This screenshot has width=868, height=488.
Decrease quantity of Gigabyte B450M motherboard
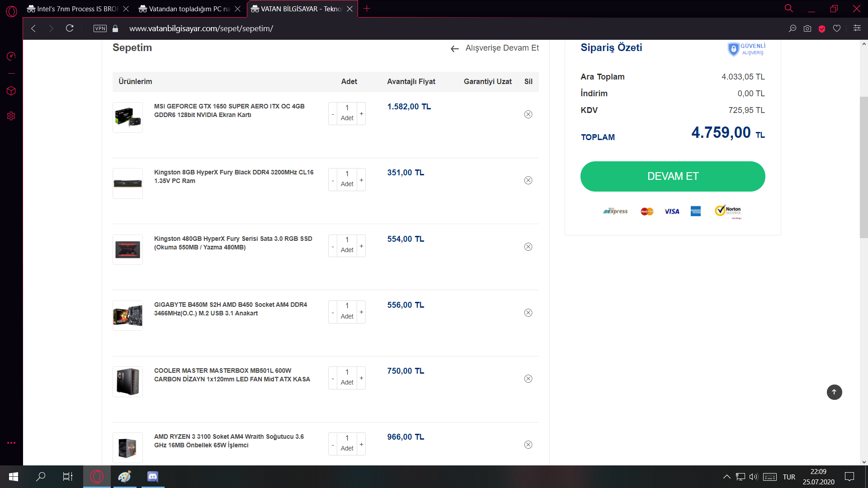pos(333,312)
